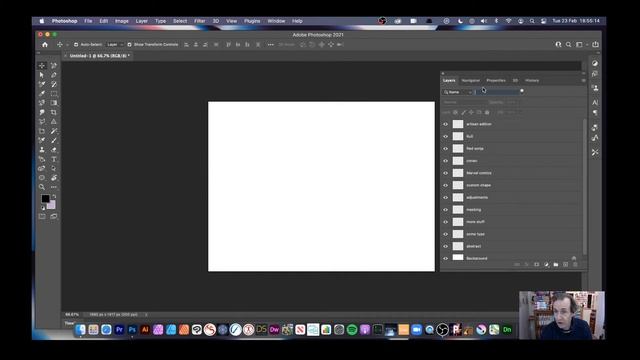Click the Layers panel scrollbar
This screenshot has width=640, height=360.
(x=584, y=186)
